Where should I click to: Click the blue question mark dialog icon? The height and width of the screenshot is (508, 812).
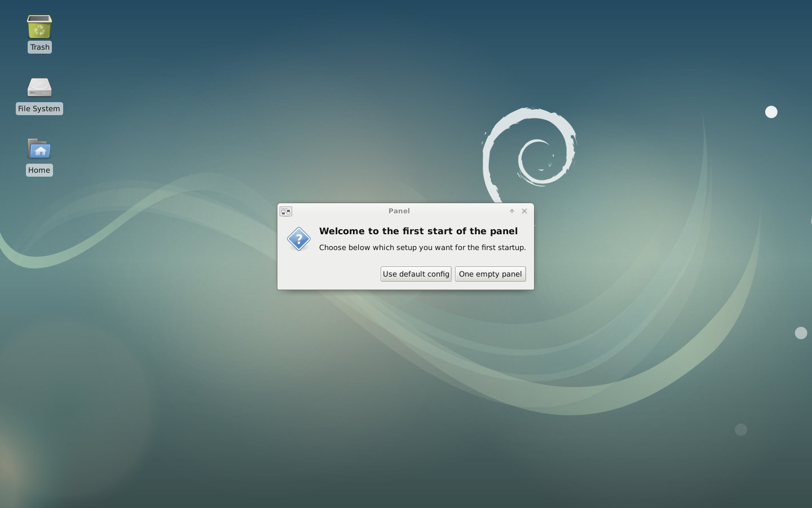[x=299, y=239]
